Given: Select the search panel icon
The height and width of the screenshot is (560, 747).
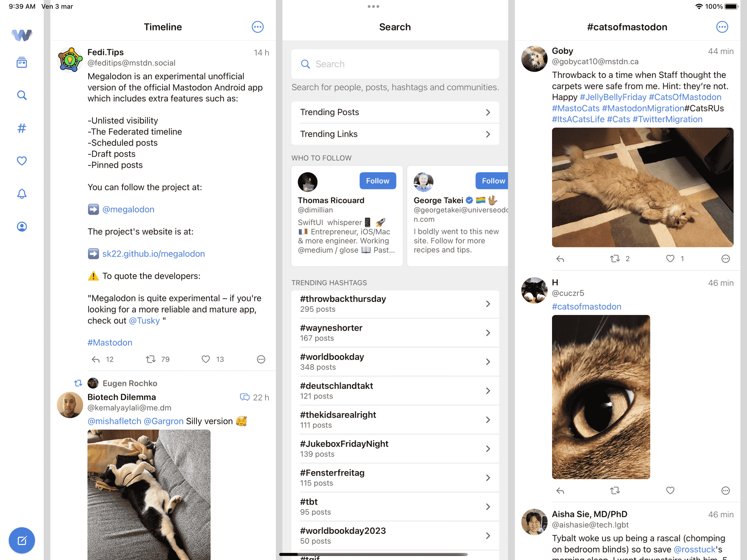Looking at the screenshot, I should (x=22, y=95).
